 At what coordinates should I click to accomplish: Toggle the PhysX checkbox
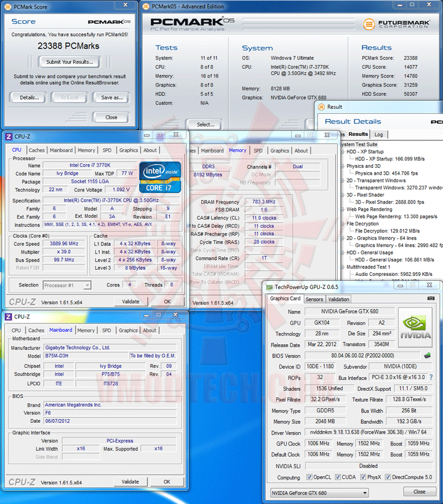[363, 477]
